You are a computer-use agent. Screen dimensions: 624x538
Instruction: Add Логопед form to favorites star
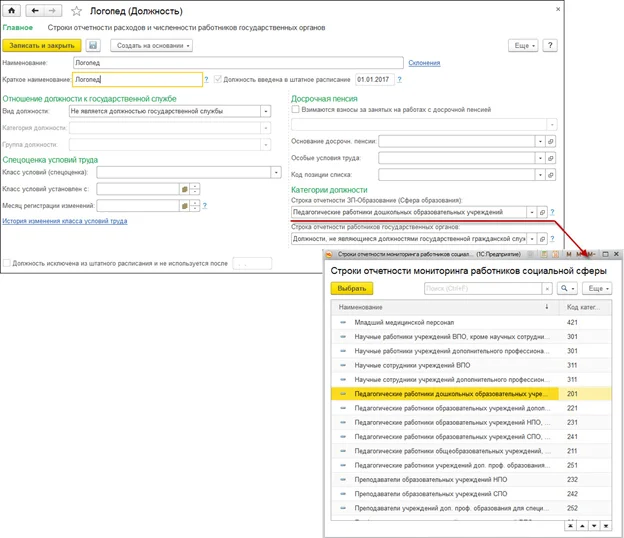tap(76, 11)
